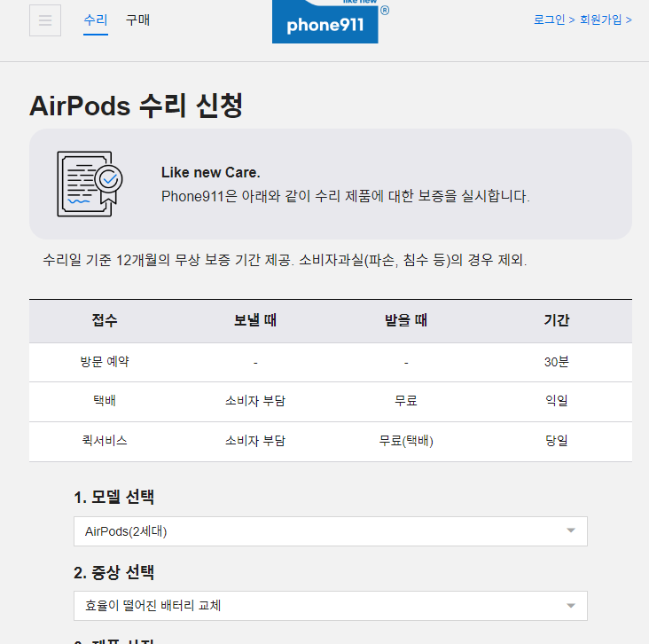Open the 회원가입 link
The width and height of the screenshot is (649, 644).
coord(606,20)
